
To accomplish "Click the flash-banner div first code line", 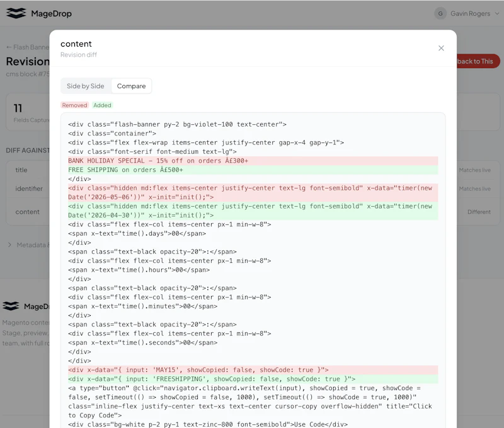I will pos(177,124).
